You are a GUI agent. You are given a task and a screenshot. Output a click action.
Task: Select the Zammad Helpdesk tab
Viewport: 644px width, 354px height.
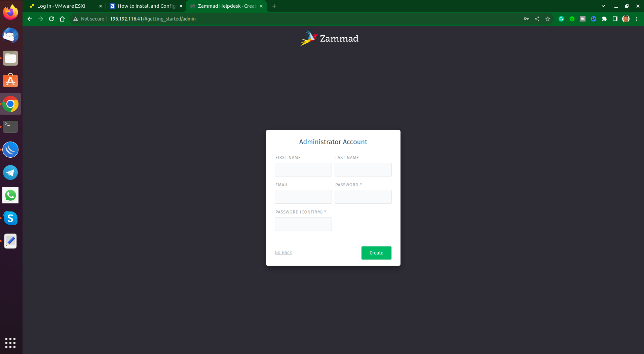(x=227, y=6)
